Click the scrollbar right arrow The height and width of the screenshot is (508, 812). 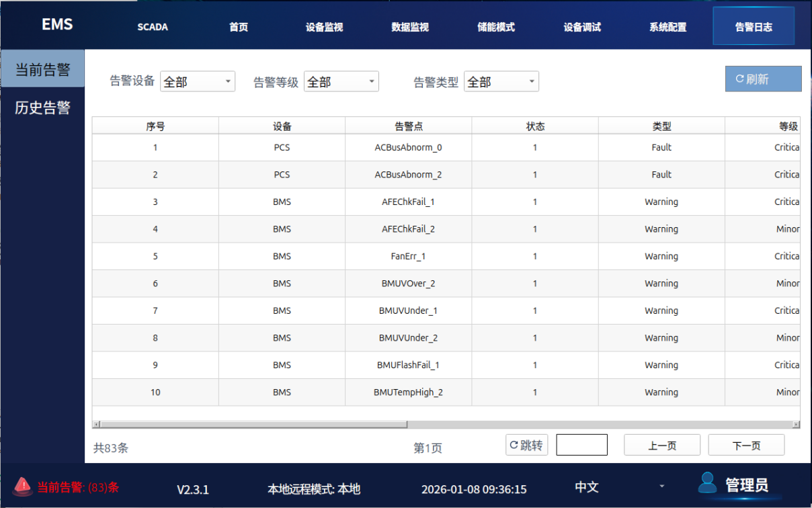coord(796,424)
